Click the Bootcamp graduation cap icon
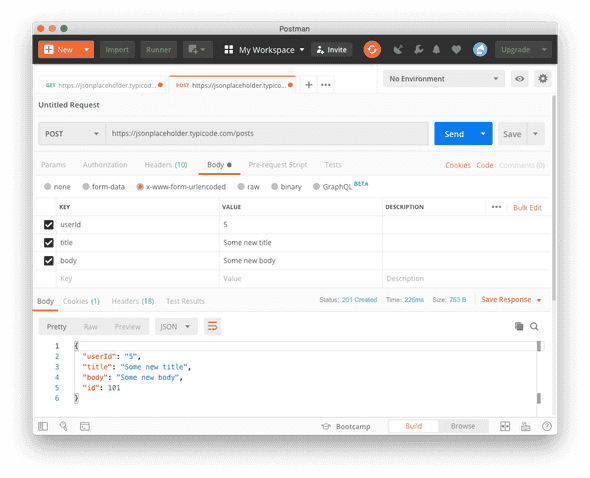Image resolution: width=590 pixels, height=478 pixels. click(x=326, y=426)
